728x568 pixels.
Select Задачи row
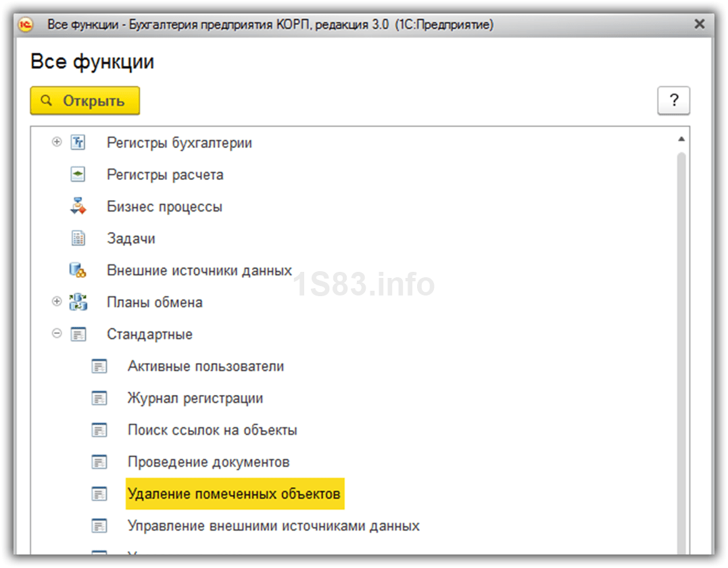pyautogui.click(x=131, y=238)
